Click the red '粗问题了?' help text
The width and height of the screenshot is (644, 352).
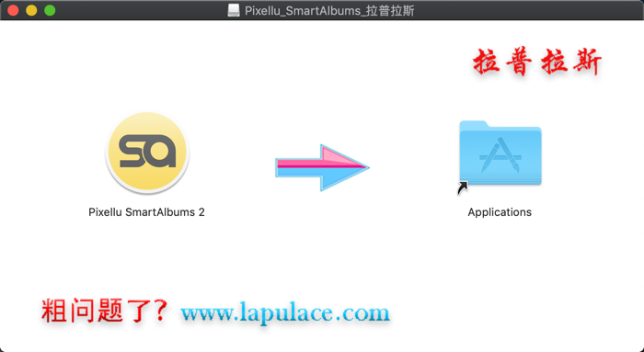click(x=104, y=310)
